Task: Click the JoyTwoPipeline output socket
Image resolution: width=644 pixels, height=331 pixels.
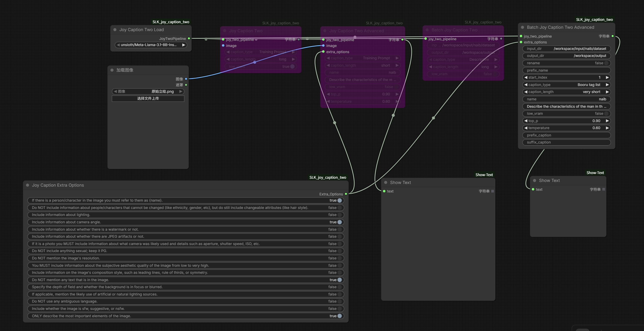Action: [189, 38]
